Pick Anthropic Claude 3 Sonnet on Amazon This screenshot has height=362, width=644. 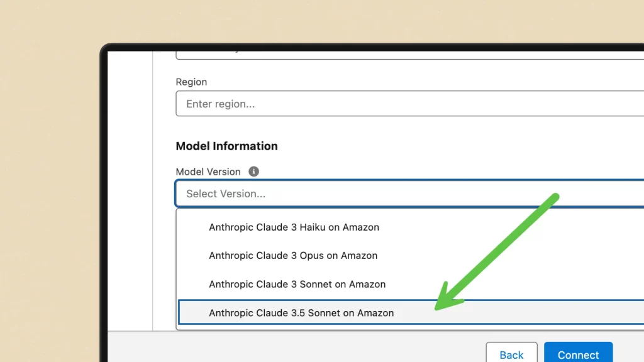point(297,284)
